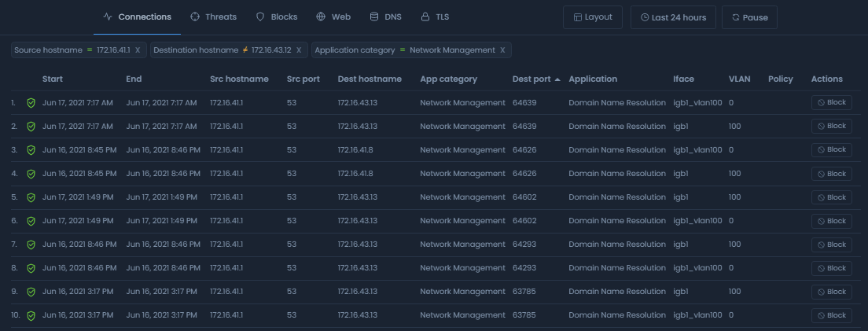The width and height of the screenshot is (868, 331).
Task: Switch to the Web tab
Action: [x=333, y=17]
